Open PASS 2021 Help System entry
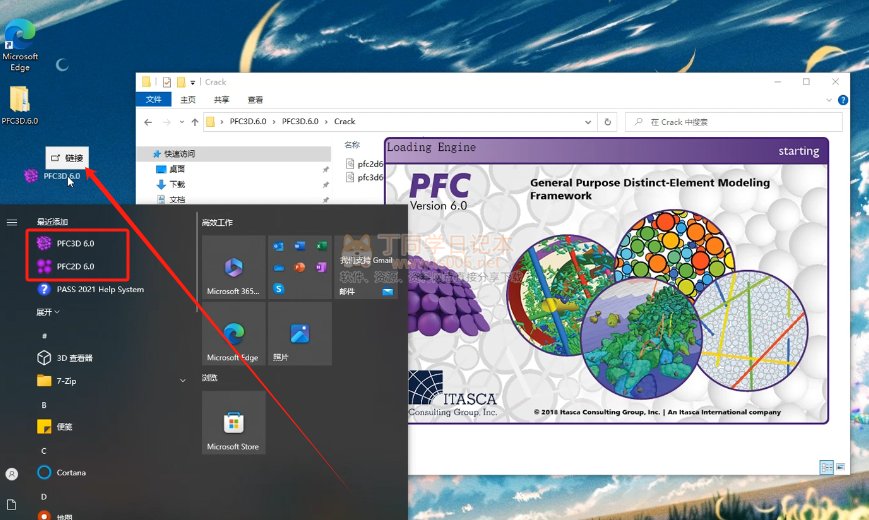This screenshot has width=869, height=520. [98, 290]
